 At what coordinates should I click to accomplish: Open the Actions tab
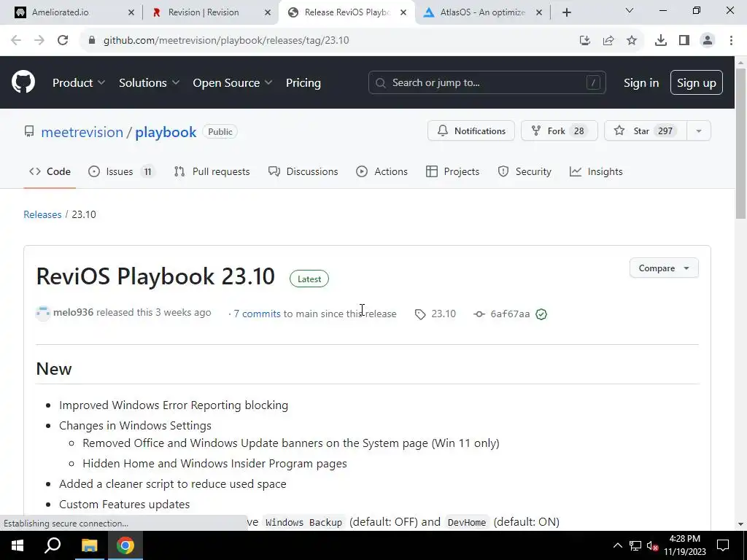[x=382, y=171]
